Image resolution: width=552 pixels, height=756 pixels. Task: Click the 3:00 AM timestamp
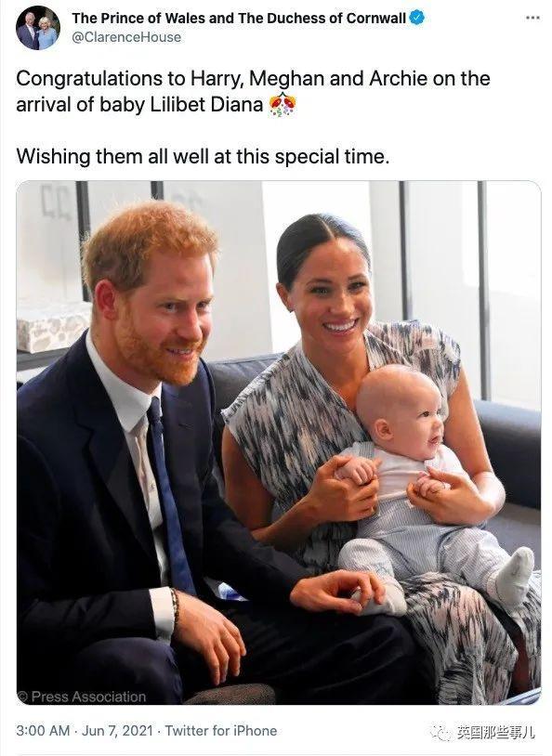[43, 730]
